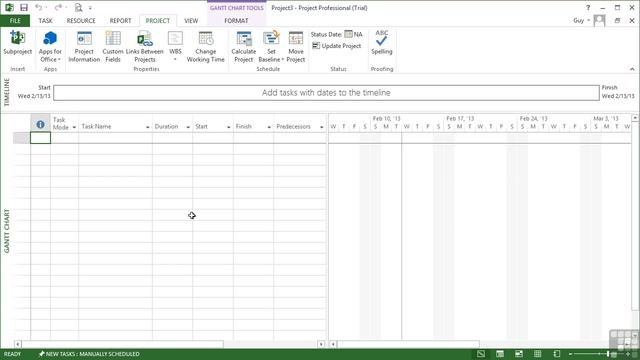Switch to the Team Planner view in the status bar

pyautogui.click(x=519, y=354)
